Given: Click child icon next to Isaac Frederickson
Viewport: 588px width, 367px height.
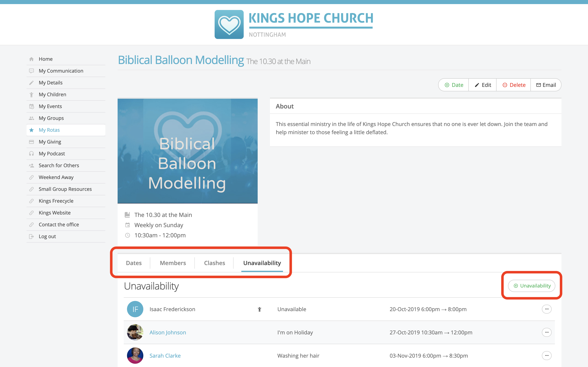Looking at the screenshot, I should [x=259, y=309].
